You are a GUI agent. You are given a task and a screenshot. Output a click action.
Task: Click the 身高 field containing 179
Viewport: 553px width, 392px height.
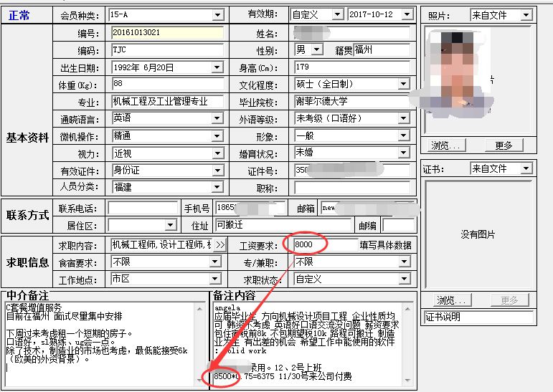[352, 67]
